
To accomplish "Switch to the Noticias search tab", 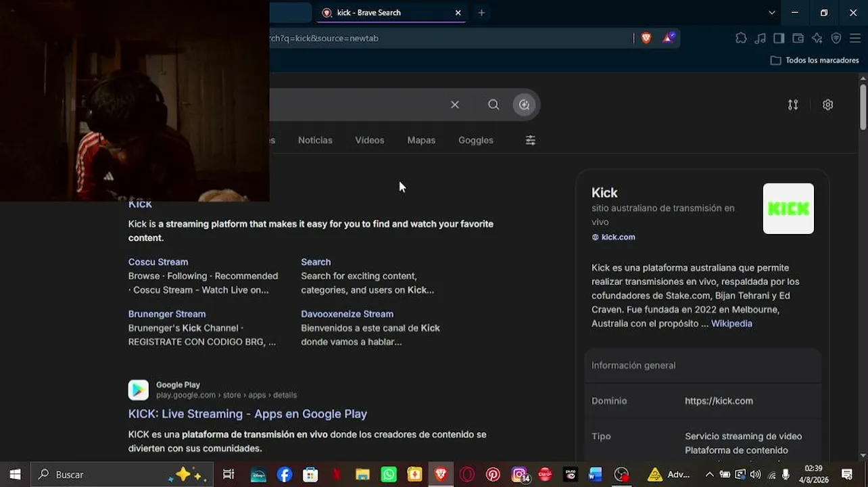I will click(x=315, y=141).
